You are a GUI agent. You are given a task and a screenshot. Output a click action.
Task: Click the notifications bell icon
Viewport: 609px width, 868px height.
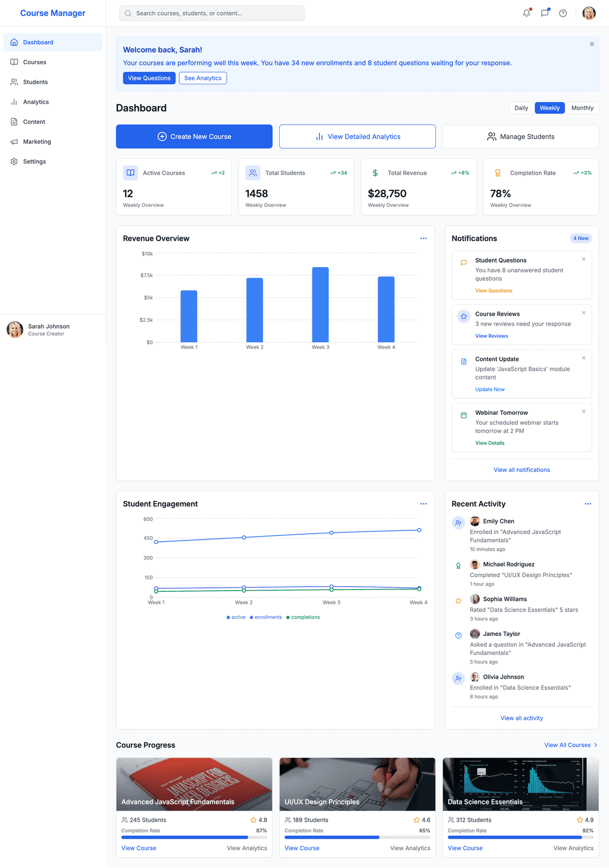pos(526,14)
